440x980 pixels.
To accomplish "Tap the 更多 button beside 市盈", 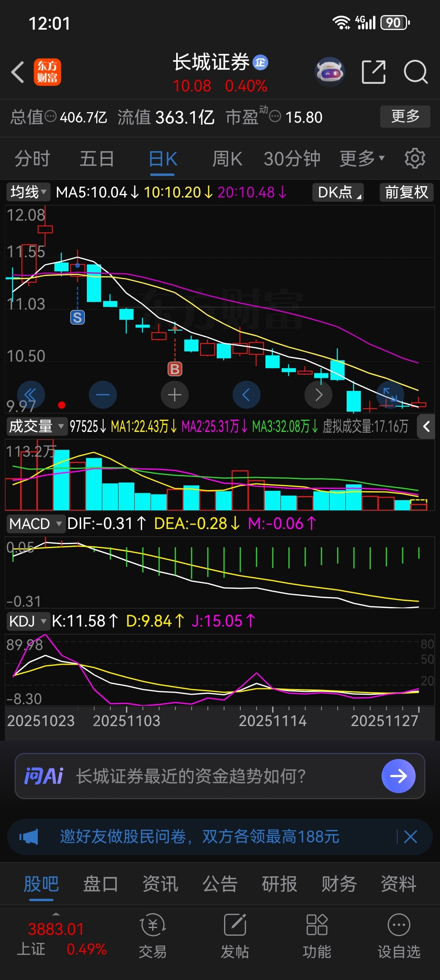I will [405, 117].
